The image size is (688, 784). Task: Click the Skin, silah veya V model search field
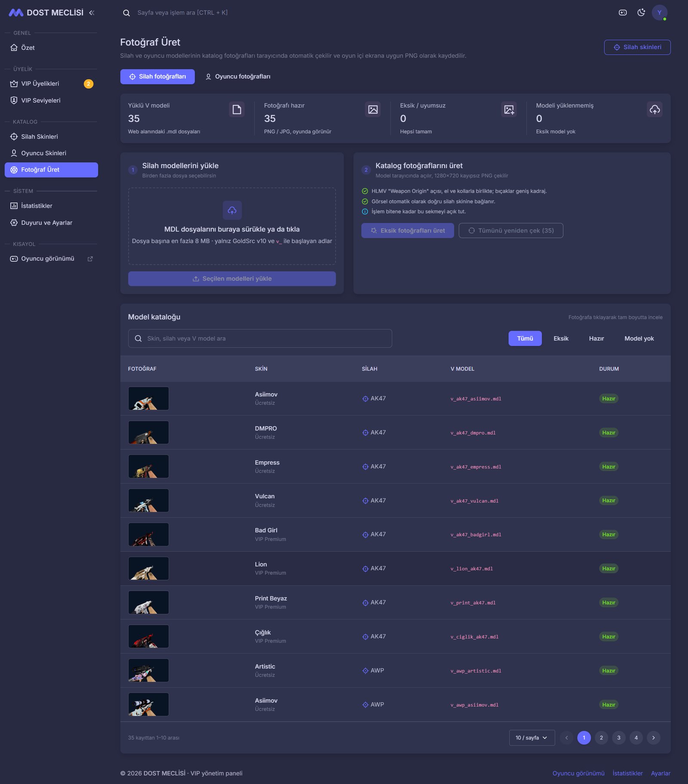pyautogui.click(x=260, y=339)
